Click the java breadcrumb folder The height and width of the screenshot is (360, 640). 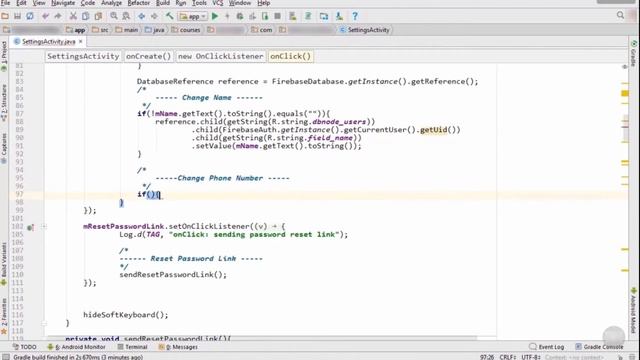155,30
